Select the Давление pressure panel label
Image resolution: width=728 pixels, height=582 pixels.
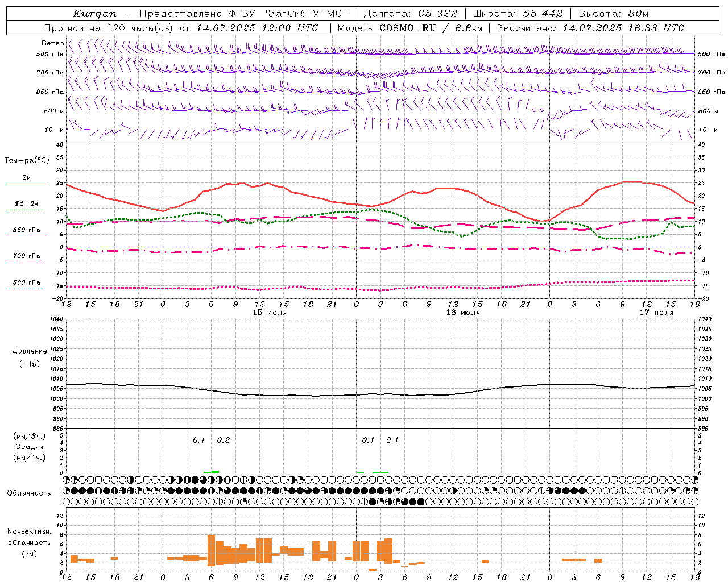click(x=30, y=351)
